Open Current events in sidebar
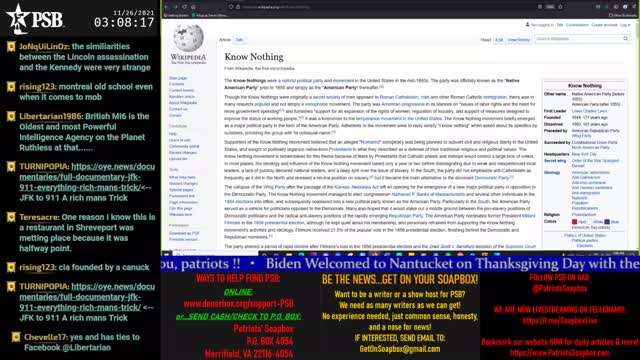The width and height of the screenshot is (640, 360). tap(182, 91)
